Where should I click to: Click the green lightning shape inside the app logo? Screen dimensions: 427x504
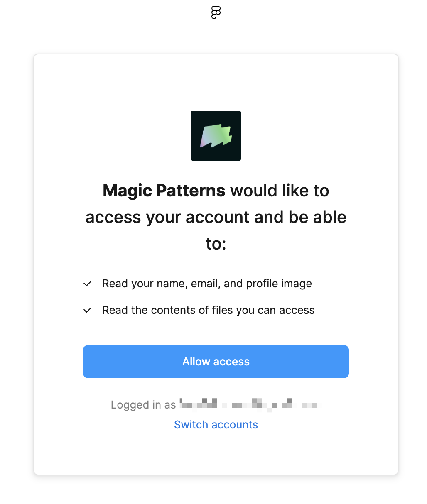[216, 136]
